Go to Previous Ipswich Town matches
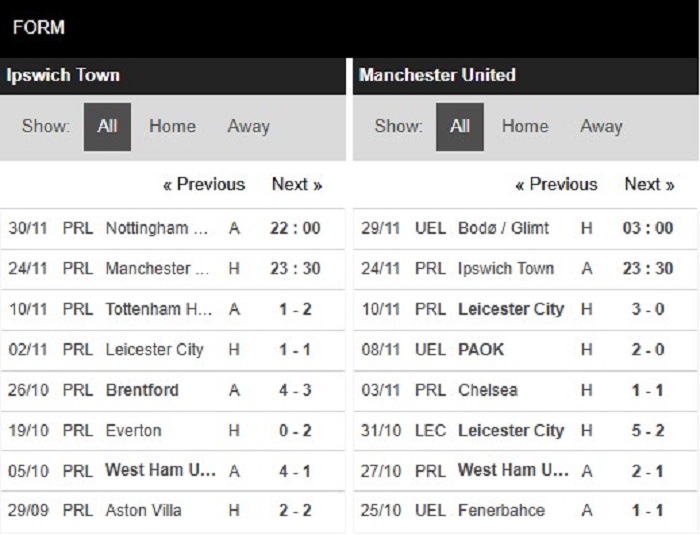The image size is (700, 535). [x=204, y=184]
